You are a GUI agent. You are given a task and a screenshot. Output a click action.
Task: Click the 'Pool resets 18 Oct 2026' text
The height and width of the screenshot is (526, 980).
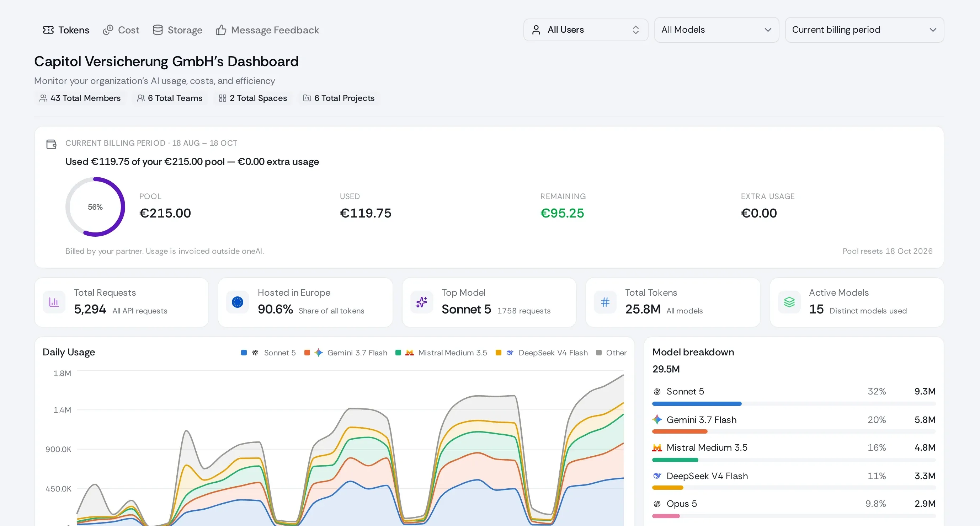[887, 251]
